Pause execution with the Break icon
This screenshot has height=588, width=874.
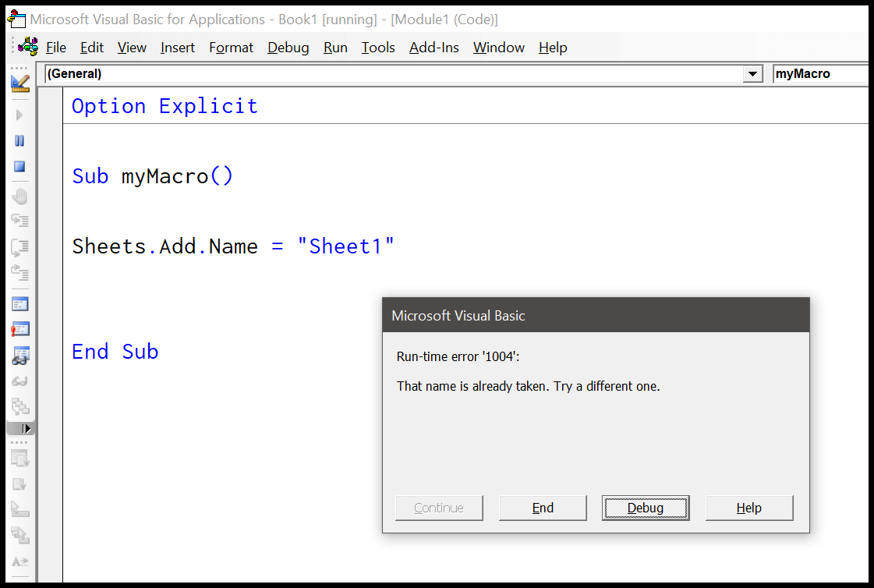tap(20, 141)
